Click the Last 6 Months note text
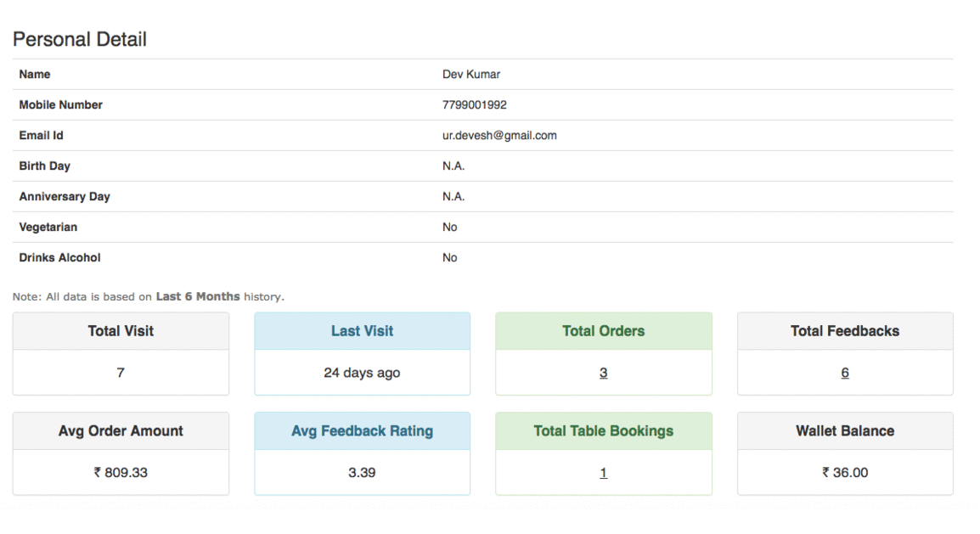 click(198, 297)
